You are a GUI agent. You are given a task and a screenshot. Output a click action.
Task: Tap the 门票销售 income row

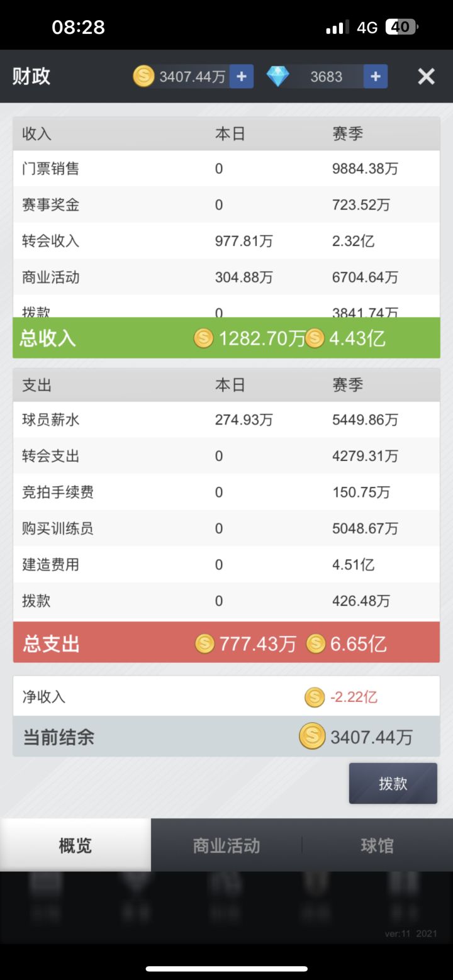[x=226, y=169]
